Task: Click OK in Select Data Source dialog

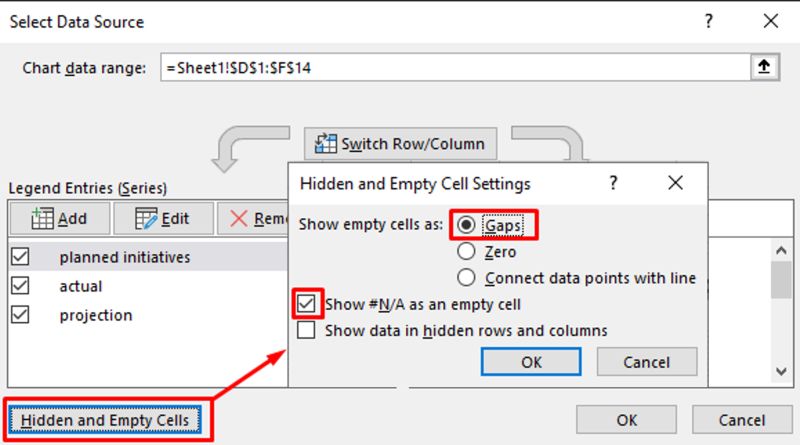Action: point(627,420)
